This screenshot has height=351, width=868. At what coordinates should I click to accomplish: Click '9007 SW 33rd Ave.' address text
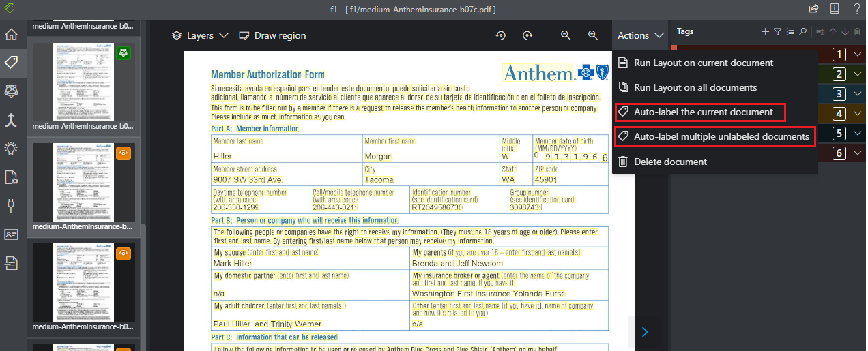[x=248, y=179]
